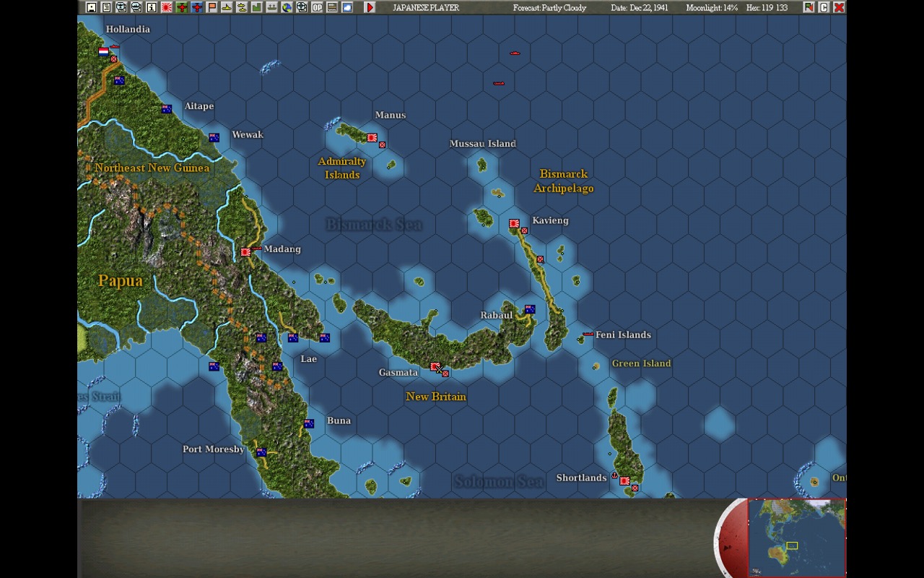The image size is (924, 578).
Task: Click the letter i information icon
Action: point(152,7)
